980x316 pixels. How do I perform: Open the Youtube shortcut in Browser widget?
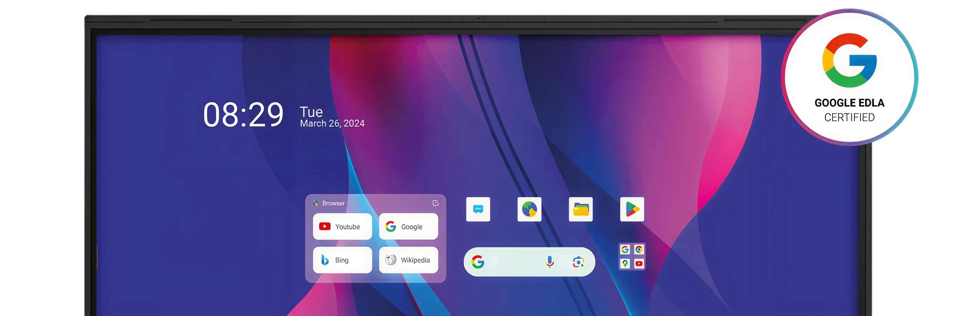click(x=342, y=226)
